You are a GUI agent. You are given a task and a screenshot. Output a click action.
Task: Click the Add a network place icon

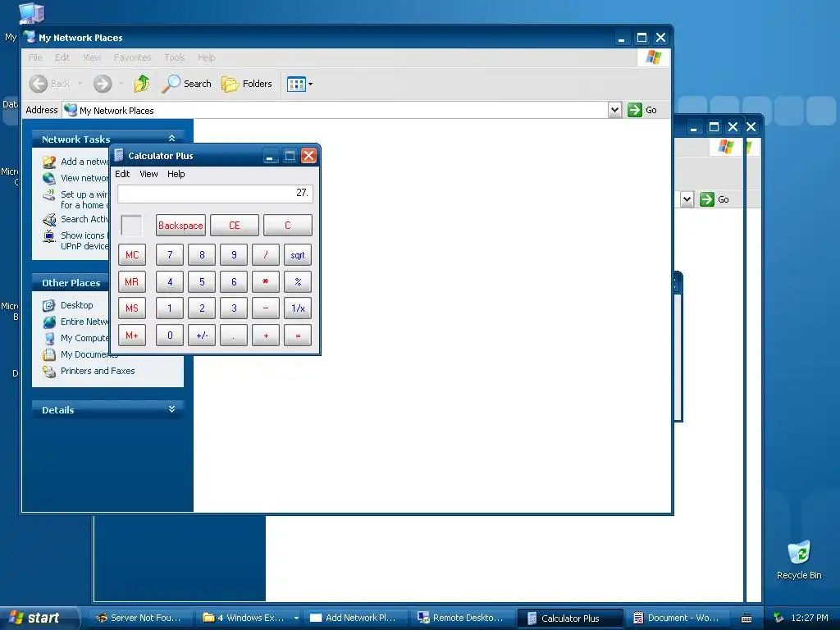(49, 162)
